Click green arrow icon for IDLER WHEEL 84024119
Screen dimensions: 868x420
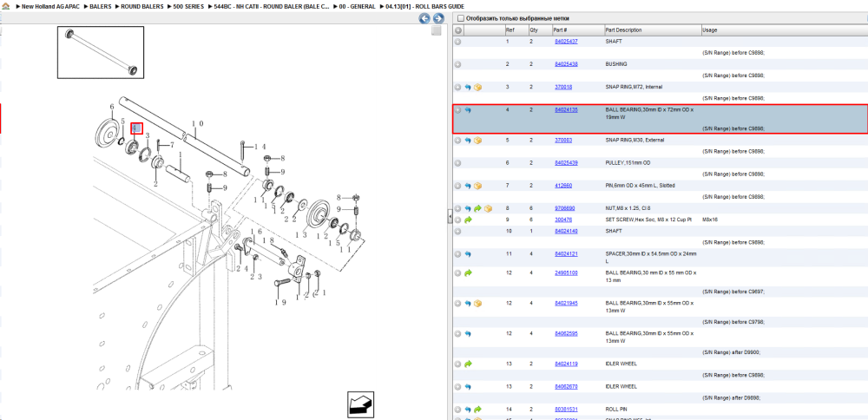[468, 364]
